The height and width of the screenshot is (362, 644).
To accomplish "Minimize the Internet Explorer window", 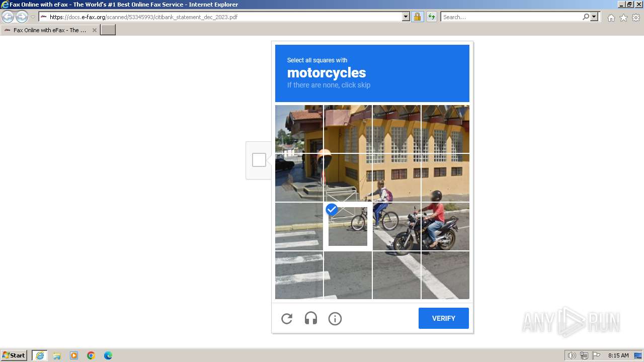I will [x=622, y=4].
